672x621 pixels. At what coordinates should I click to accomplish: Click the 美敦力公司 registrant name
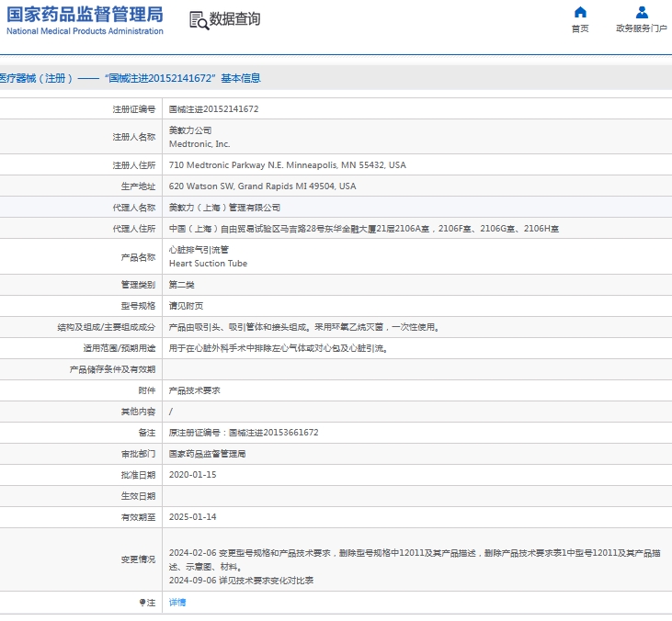[x=190, y=130]
